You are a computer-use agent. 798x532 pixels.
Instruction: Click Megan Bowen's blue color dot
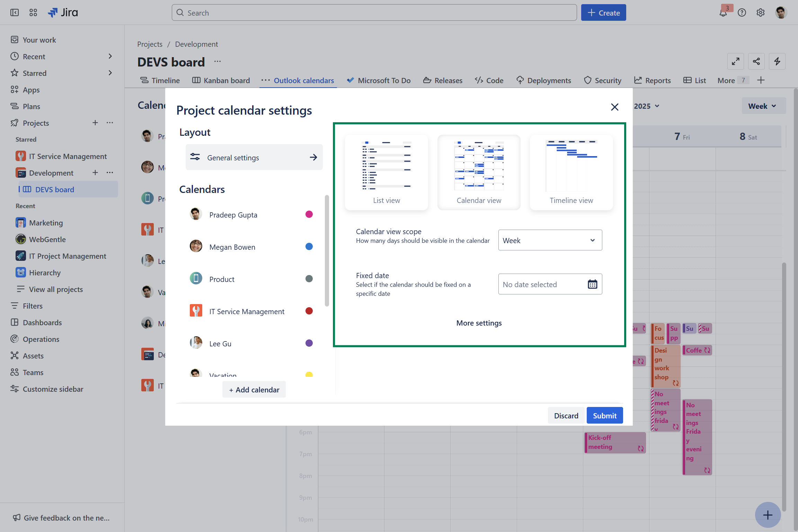point(309,247)
